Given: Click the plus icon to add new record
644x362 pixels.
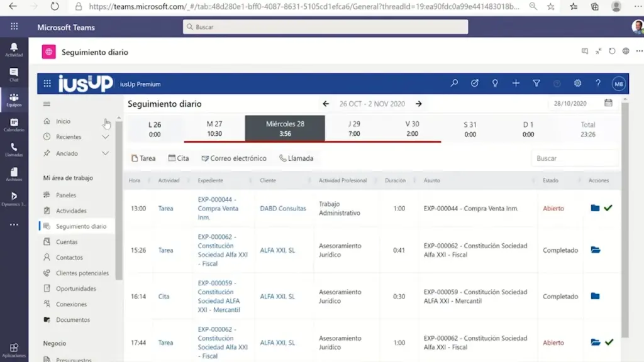Looking at the screenshot, I should click(516, 84).
